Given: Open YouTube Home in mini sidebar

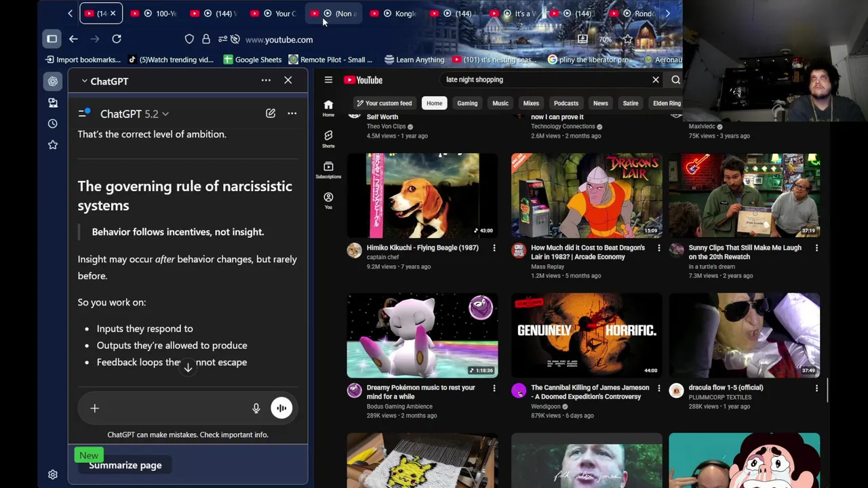Looking at the screenshot, I should [328, 108].
